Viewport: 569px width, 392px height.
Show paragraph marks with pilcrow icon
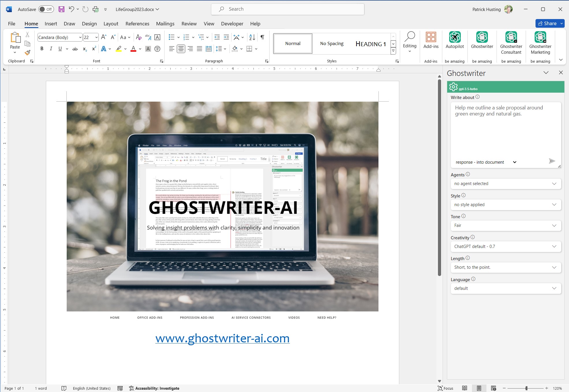[262, 37]
